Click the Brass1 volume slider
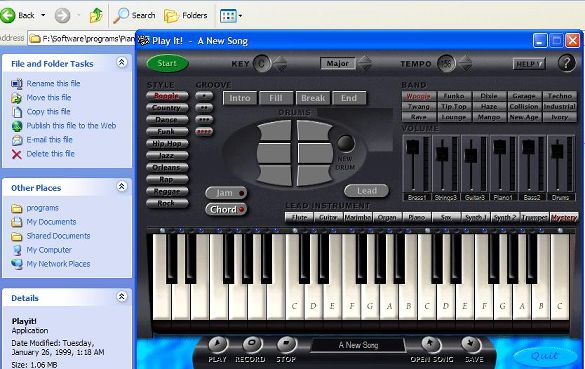 (413, 147)
